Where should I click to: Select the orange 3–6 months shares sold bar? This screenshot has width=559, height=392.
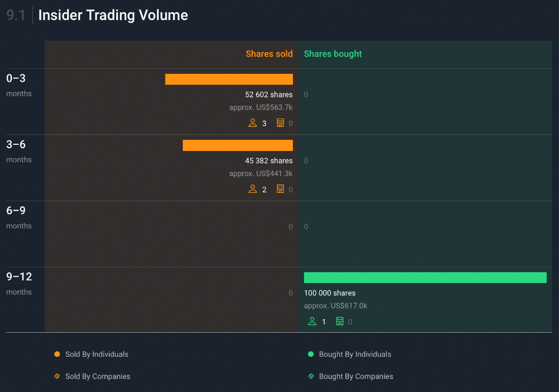point(238,145)
